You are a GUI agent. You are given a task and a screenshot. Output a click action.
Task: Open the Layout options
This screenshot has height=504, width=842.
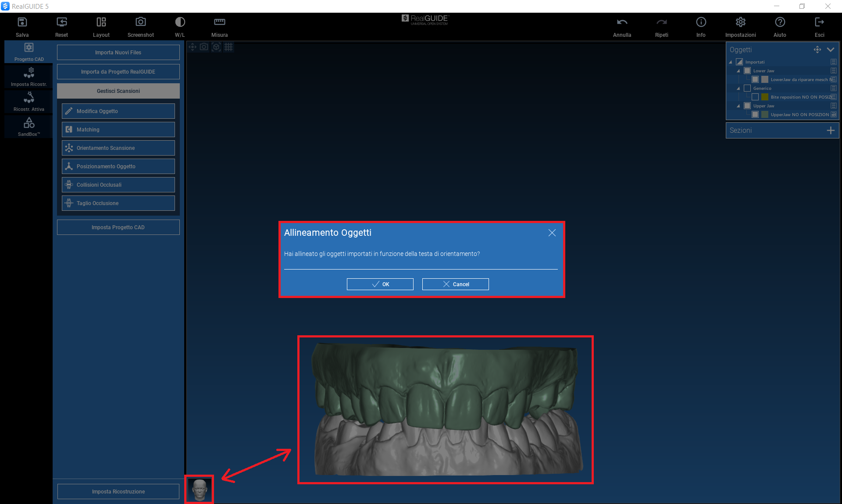(101, 22)
